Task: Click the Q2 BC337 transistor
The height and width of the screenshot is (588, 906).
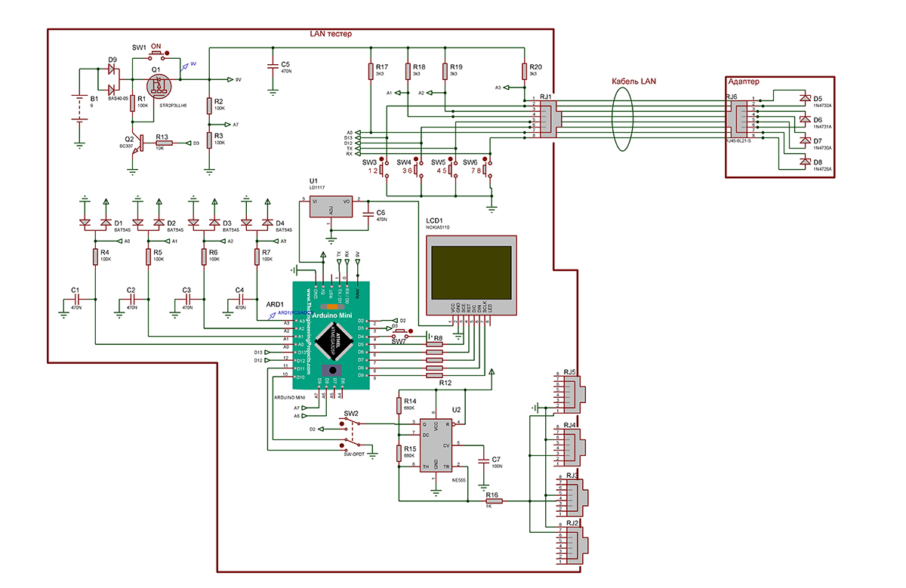Action: click(136, 143)
